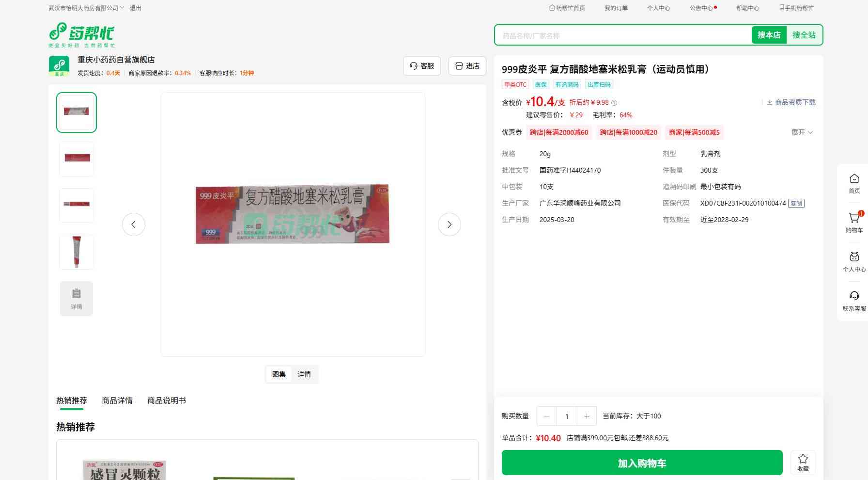Image resolution: width=868 pixels, height=480 pixels.
Task: Click the star favorite icon
Action: 803,459
